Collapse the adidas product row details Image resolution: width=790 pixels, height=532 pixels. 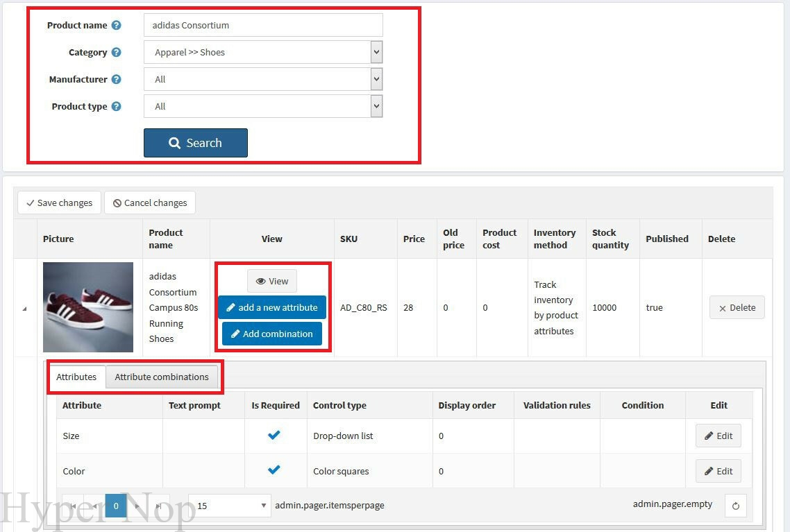click(24, 309)
